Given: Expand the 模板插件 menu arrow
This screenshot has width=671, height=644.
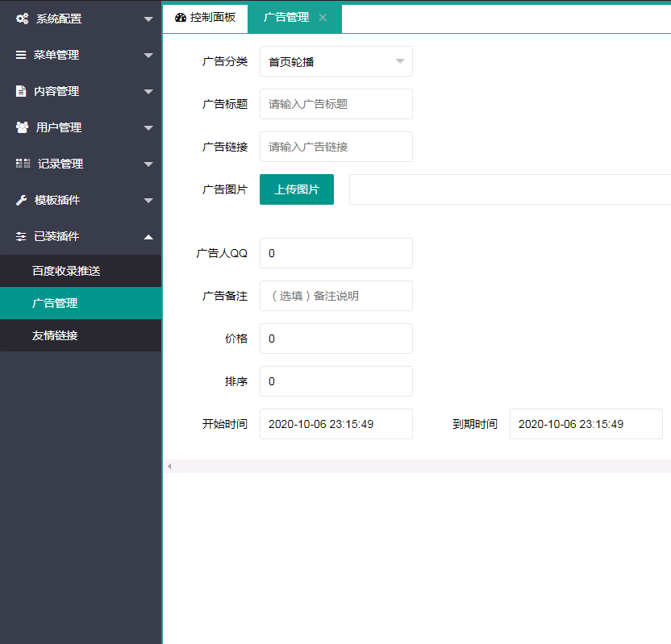Looking at the screenshot, I should tap(148, 201).
